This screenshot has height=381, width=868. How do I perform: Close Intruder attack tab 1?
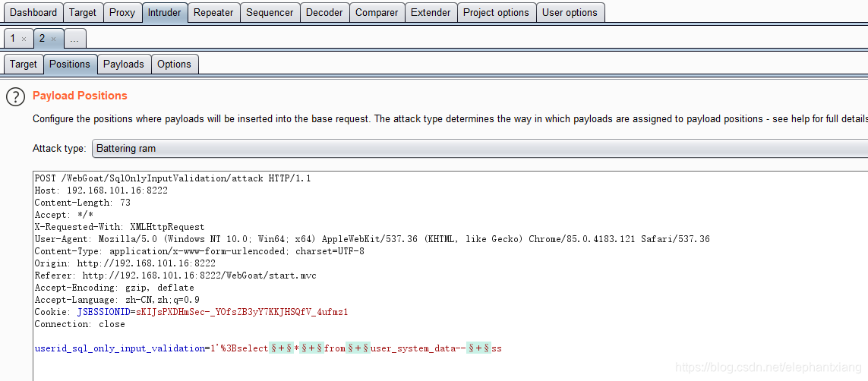click(x=24, y=39)
